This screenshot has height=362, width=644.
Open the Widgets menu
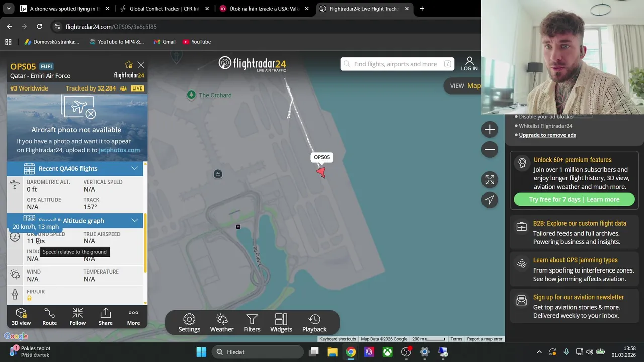[x=281, y=323]
